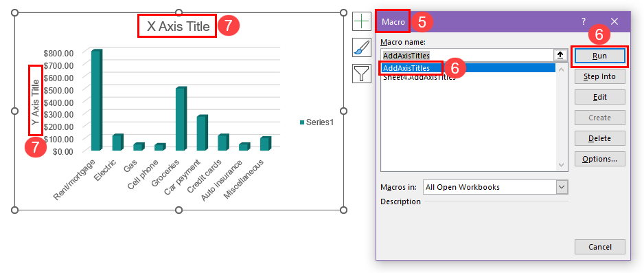The image size is (644, 273).
Task: Collapse dialog with the Macro name range icon
Action: (x=560, y=55)
